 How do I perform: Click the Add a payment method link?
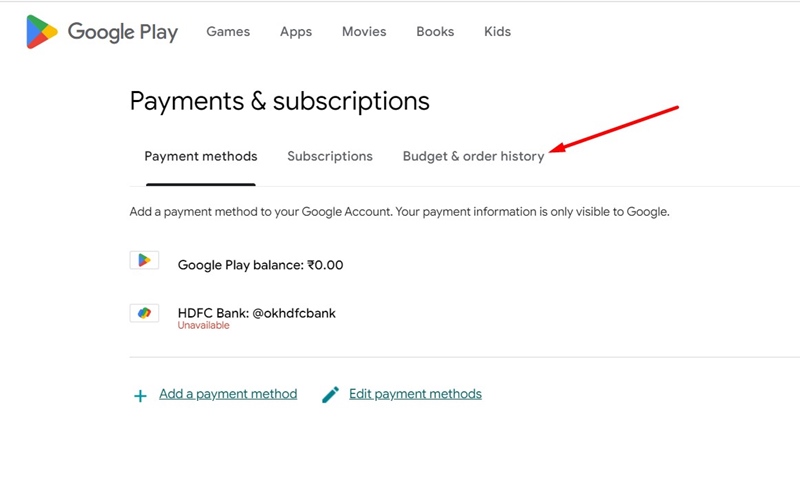tap(228, 394)
